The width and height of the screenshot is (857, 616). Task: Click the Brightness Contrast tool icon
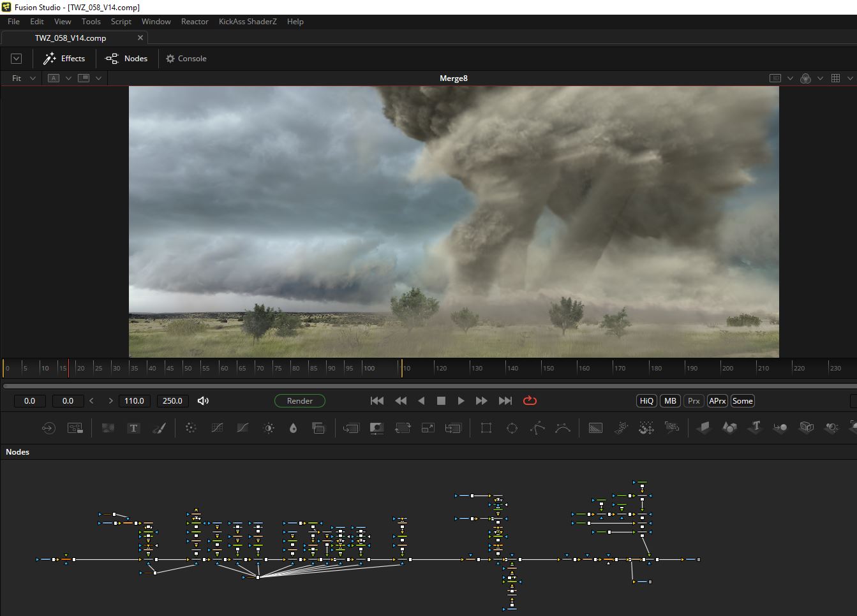269,428
